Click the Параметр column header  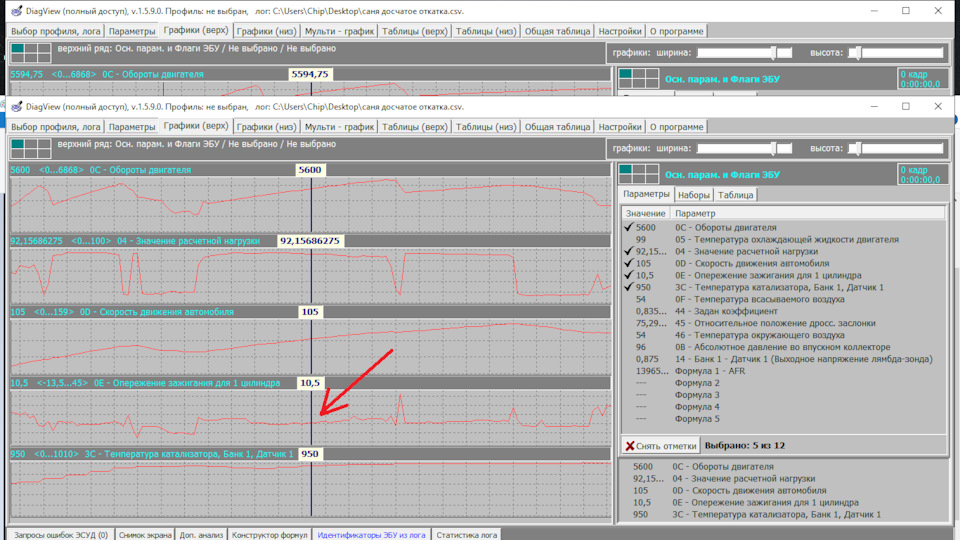808,213
